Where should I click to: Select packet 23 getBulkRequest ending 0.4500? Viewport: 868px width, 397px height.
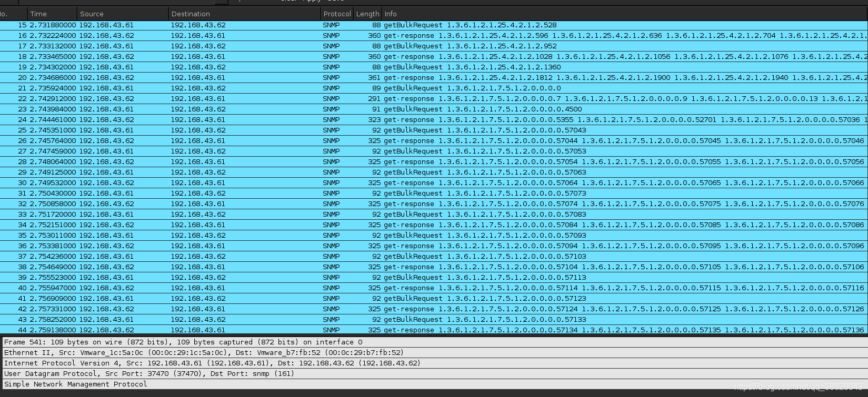tap(434, 109)
